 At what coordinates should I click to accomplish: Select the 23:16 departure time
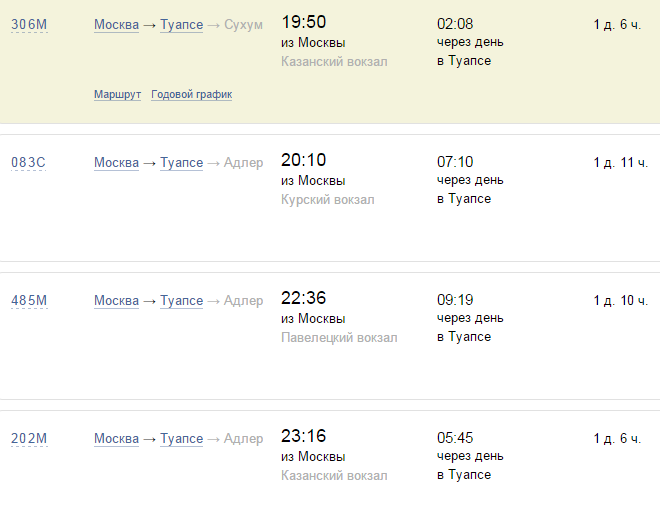coord(304,436)
